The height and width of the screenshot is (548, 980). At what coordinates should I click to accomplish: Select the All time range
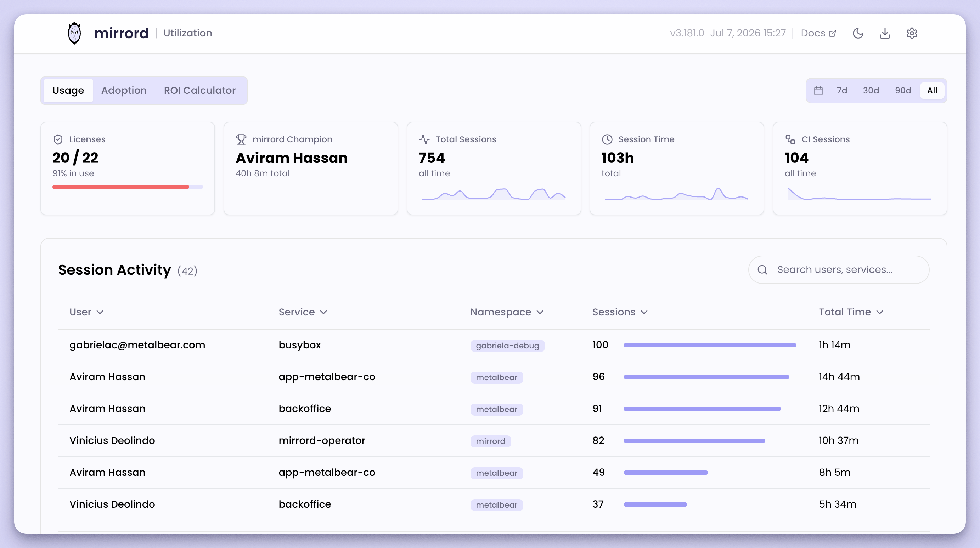(932, 90)
